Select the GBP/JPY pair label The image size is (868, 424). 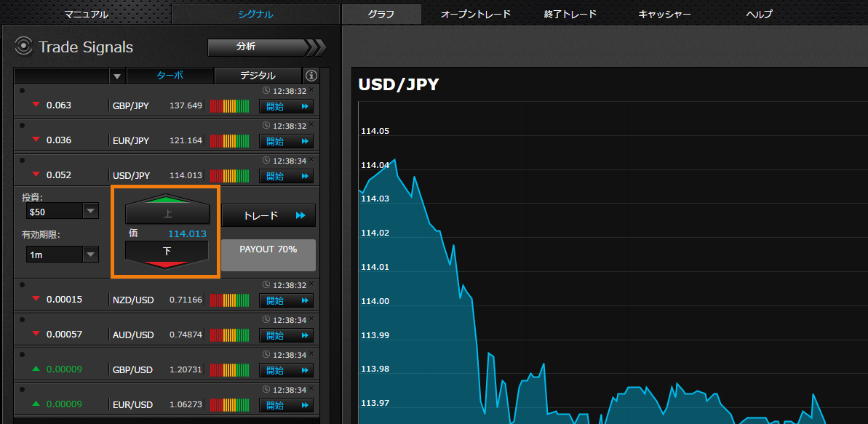pos(131,105)
